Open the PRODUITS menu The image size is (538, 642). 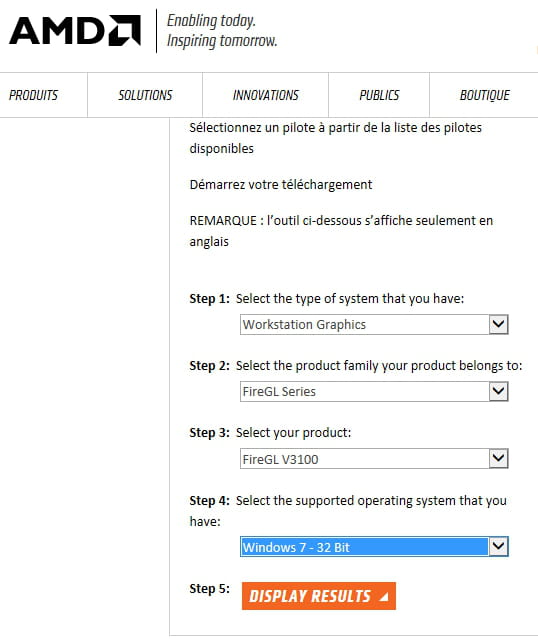tap(33, 95)
